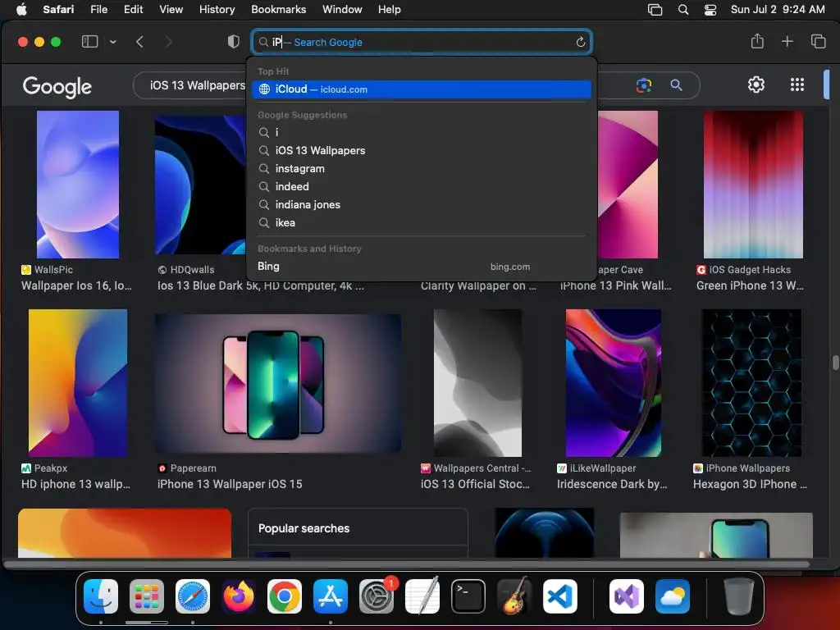Open Finder from the Dock
Screen dimensions: 840x630
coord(101,596)
